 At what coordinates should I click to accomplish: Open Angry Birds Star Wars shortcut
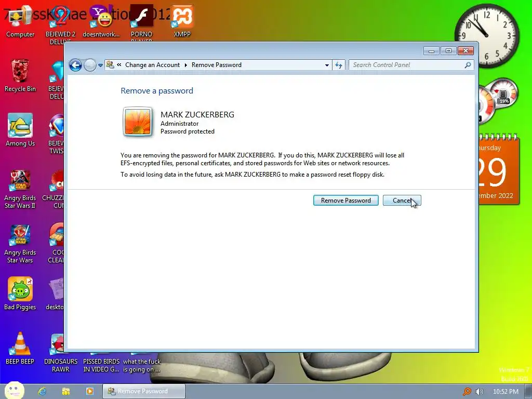[20, 244]
